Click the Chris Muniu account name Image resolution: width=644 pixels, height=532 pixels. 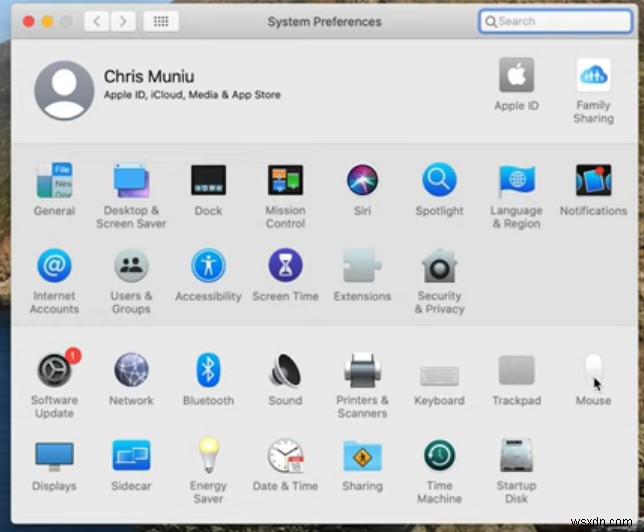tap(149, 76)
